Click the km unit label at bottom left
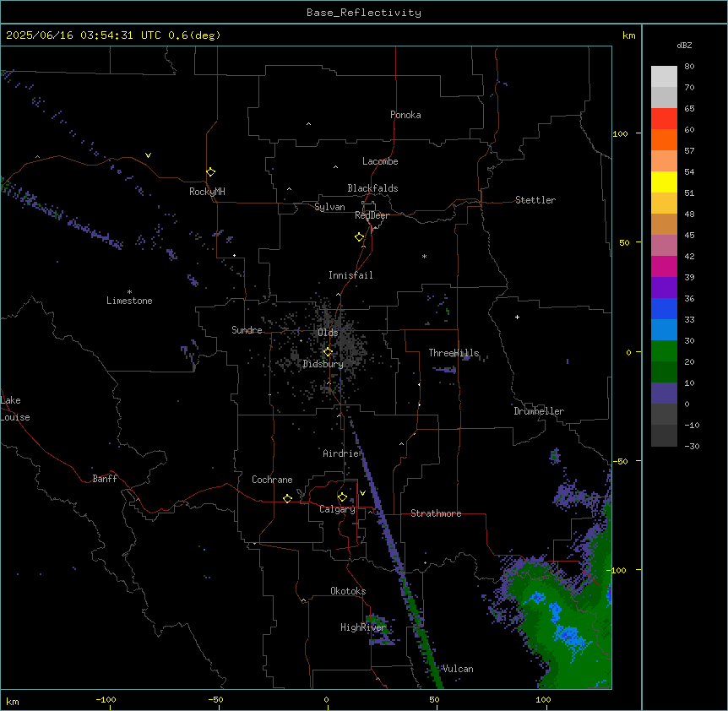The width and height of the screenshot is (728, 711). tap(13, 702)
